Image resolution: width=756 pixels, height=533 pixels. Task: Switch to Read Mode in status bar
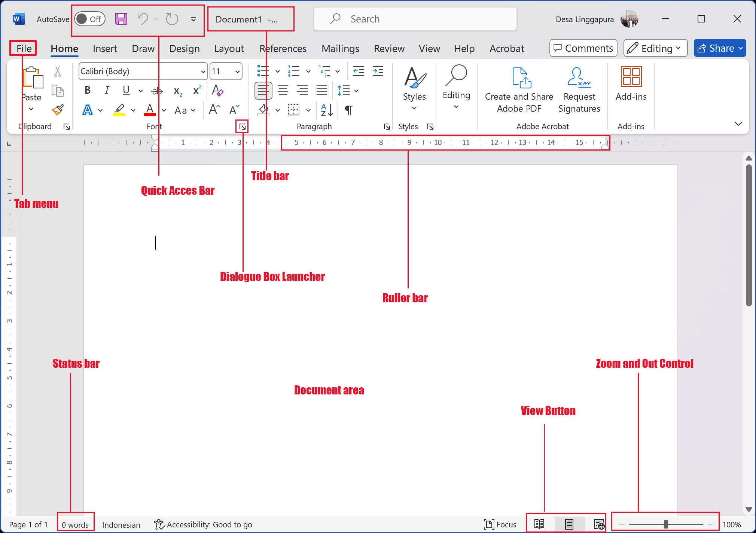(x=539, y=524)
